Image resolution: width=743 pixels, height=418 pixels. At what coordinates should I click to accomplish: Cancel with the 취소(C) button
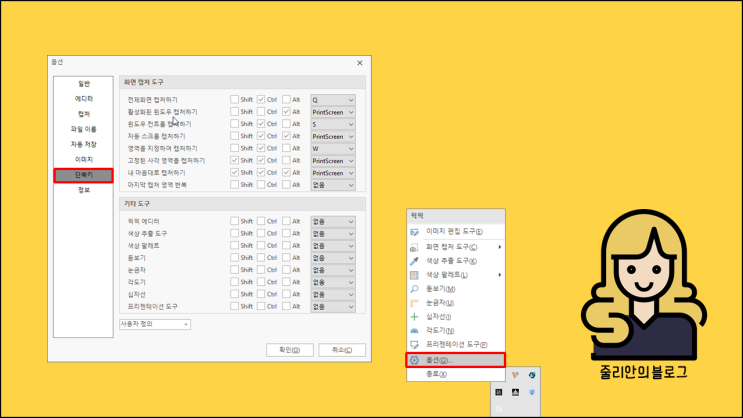342,350
